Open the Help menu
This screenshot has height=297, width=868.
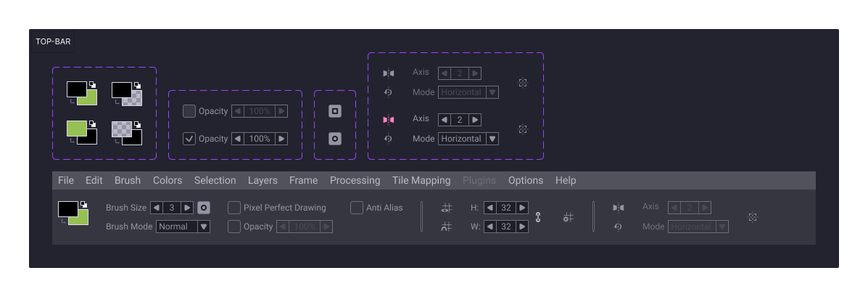pos(566,180)
